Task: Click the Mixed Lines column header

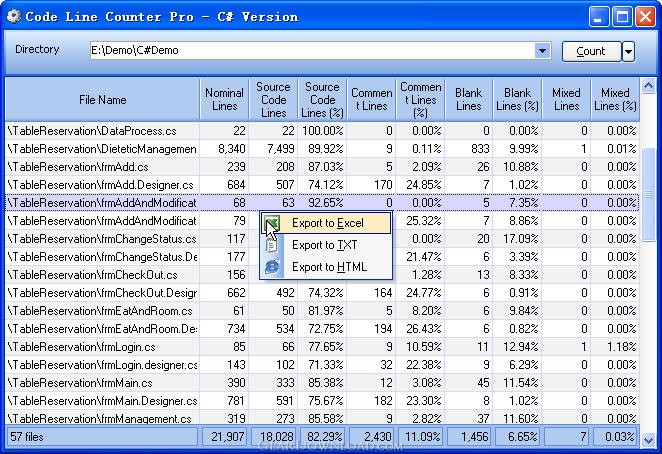Action: 566,100
